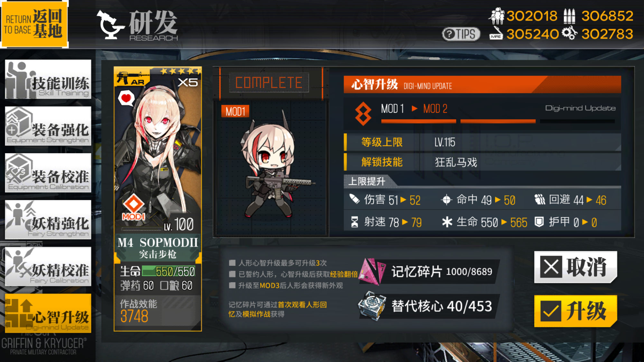
Task: Click the manpower resource icon
Action: point(497,16)
